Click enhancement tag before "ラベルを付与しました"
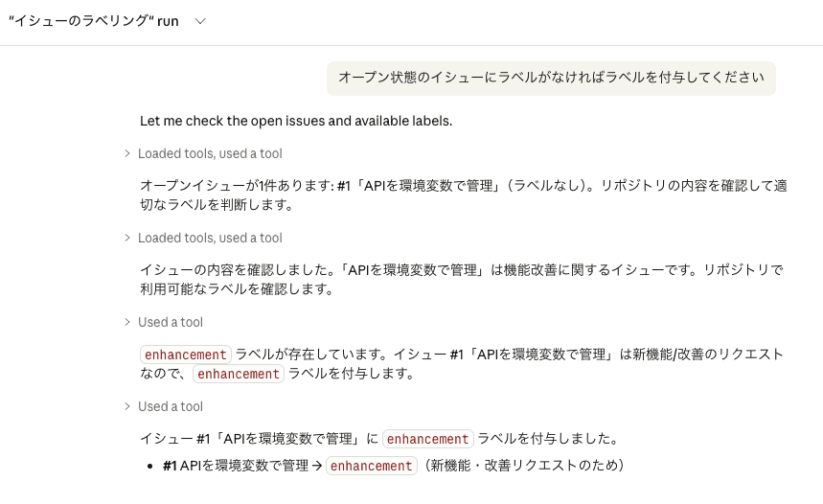The height and width of the screenshot is (504, 823). pyautogui.click(x=428, y=440)
